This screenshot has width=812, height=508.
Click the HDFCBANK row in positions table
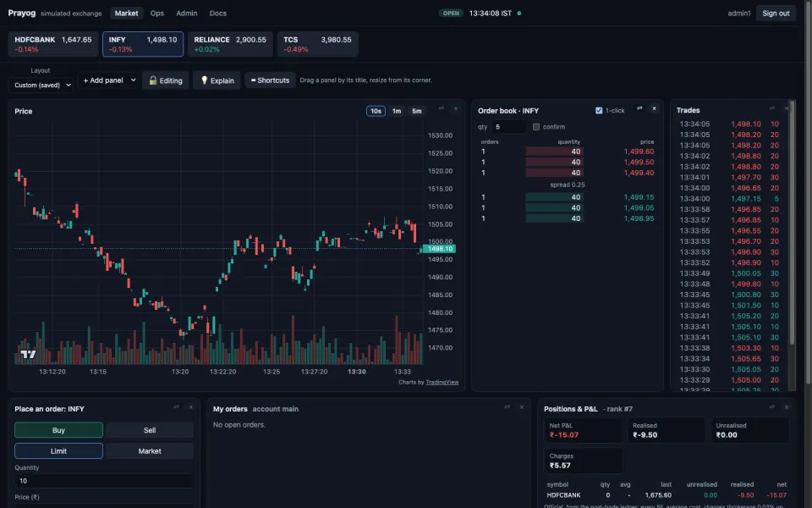pos(667,495)
